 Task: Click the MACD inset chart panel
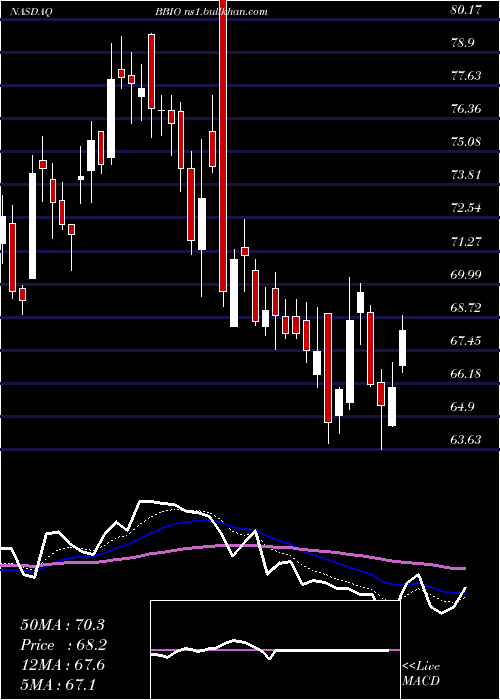click(x=275, y=650)
